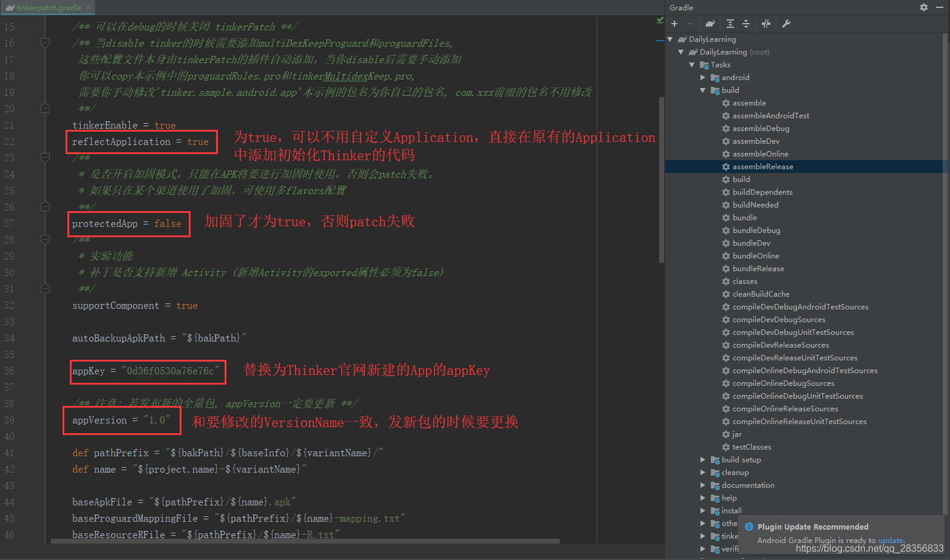Click the inspection checkmark indicator in editor
The width and height of the screenshot is (950, 560).
[660, 21]
